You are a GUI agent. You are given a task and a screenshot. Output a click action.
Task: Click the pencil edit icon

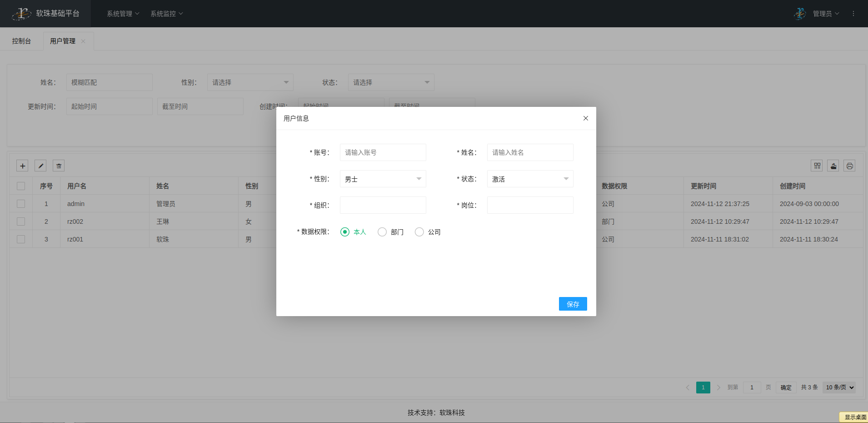tap(40, 166)
